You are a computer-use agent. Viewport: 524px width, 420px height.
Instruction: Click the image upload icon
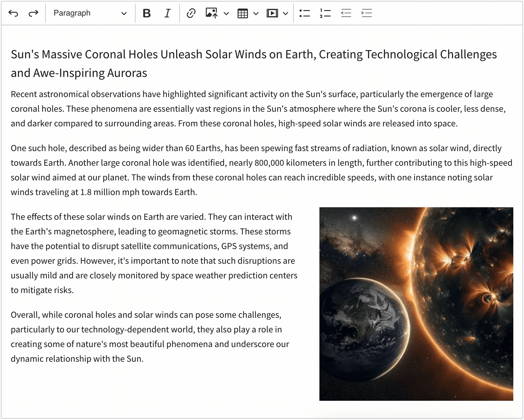click(212, 13)
